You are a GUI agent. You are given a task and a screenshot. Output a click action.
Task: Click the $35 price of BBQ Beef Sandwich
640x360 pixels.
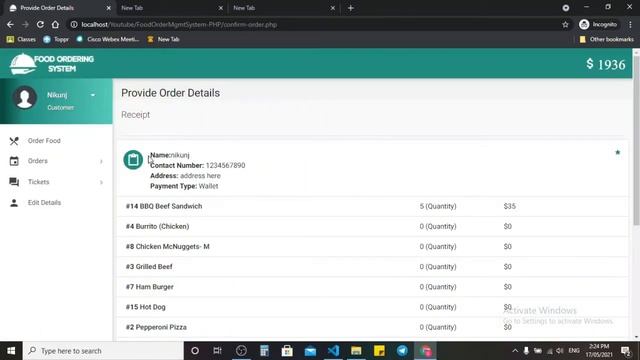pos(509,206)
